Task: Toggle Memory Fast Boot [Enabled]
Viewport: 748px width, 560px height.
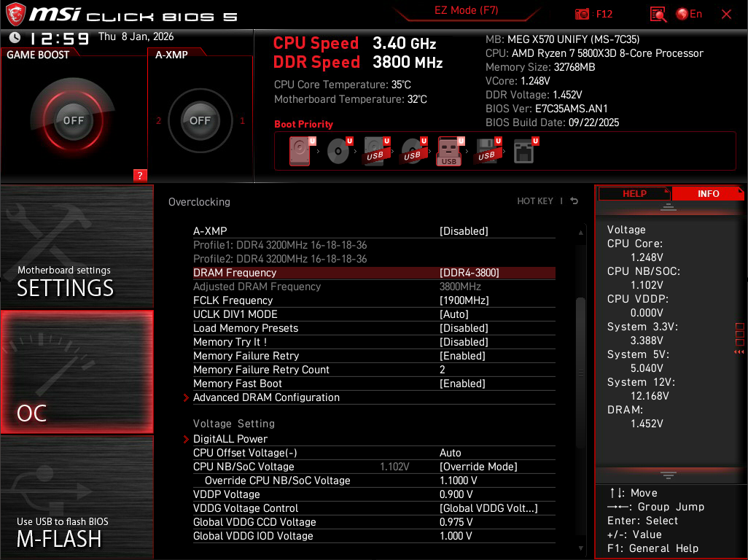Action: pyautogui.click(x=374, y=384)
